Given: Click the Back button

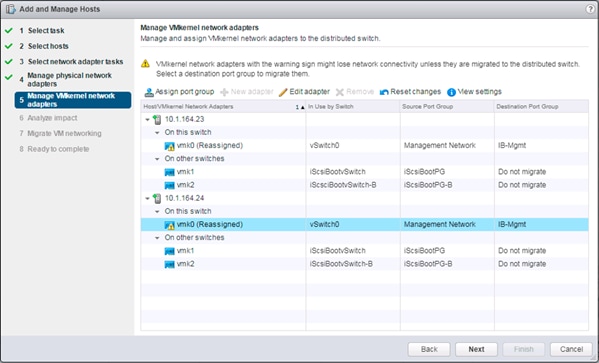Looking at the screenshot, I should tap(429, 349).
